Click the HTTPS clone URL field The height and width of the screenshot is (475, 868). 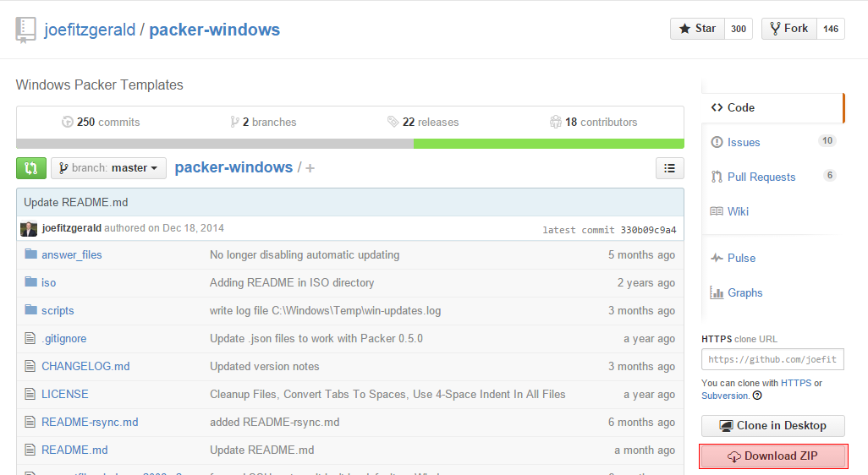point(772,359)
